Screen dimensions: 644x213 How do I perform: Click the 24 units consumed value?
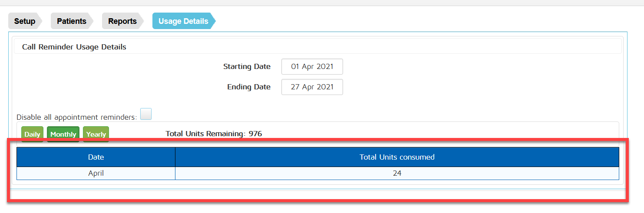pyautogui.click(x=397, y=173)
